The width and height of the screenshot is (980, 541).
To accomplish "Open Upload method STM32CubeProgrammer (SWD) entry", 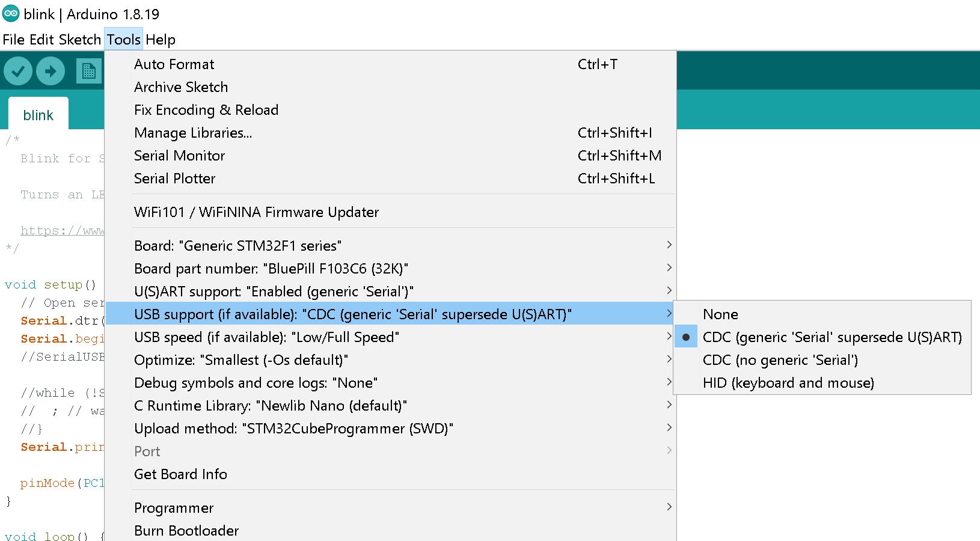I will (x=390, y=429).
